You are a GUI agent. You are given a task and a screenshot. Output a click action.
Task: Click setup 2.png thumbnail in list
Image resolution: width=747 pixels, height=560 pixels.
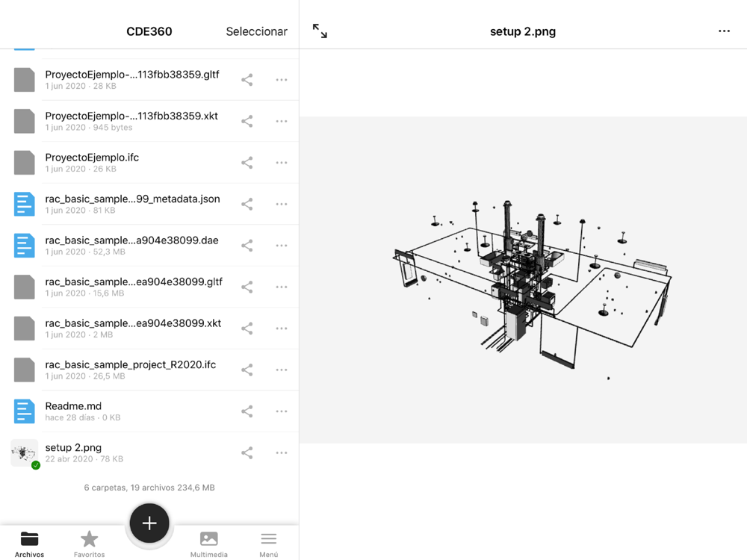coord(25,452)
